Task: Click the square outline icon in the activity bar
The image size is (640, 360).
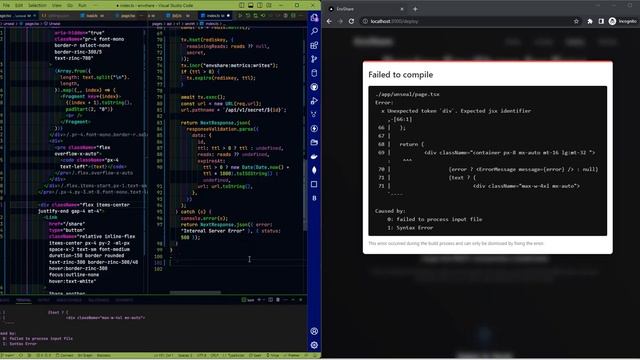Action: [314, 184]
